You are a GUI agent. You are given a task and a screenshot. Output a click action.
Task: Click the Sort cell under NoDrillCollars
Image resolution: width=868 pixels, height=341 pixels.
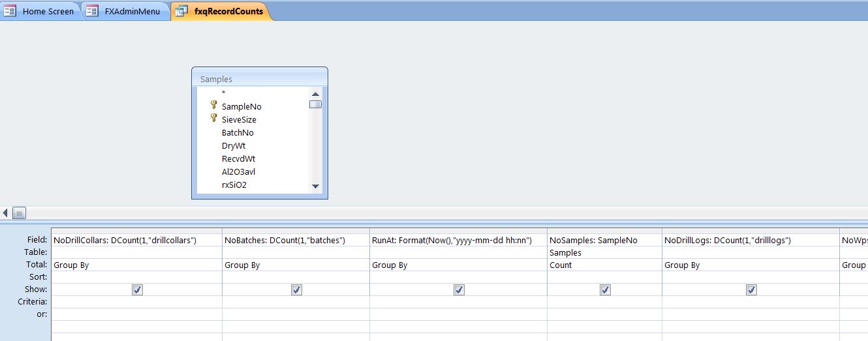(x=136, y=277)
